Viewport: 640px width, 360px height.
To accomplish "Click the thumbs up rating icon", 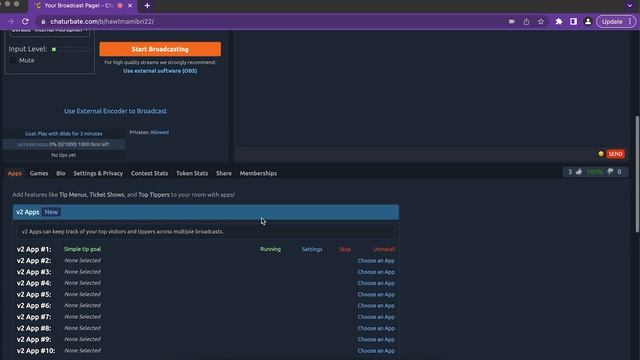I will point(579,172).
